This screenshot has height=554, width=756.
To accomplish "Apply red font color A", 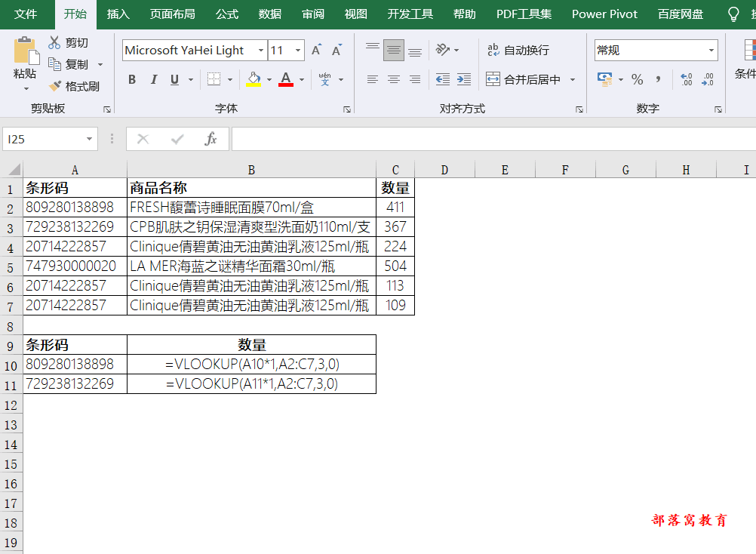I will coord(286,79).
